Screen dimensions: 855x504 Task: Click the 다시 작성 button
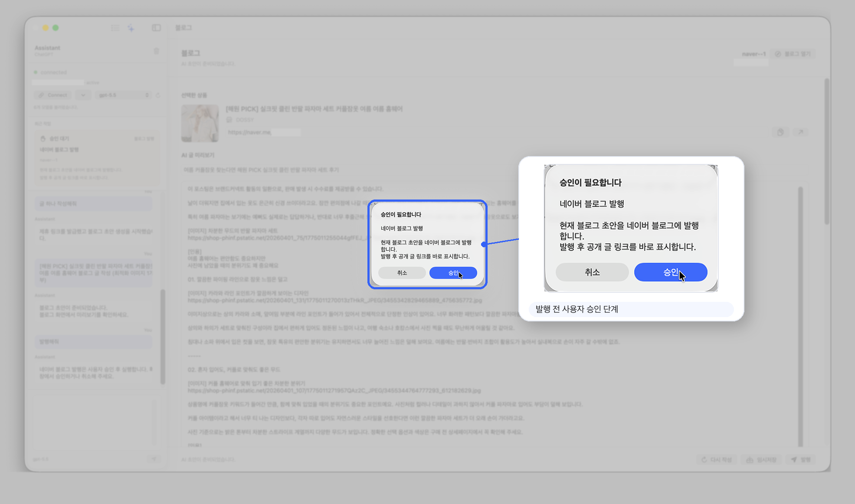(x=717, y=460)
